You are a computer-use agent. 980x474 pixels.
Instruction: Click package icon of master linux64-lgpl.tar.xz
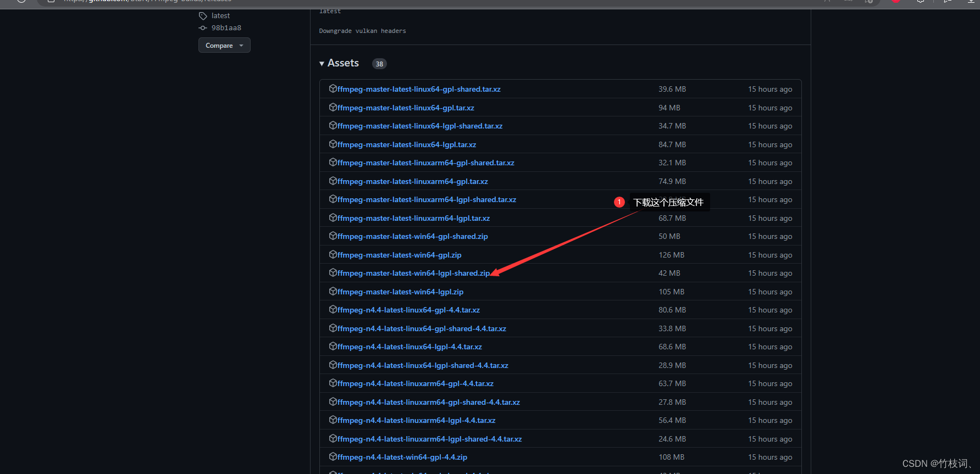pos(333,144)
